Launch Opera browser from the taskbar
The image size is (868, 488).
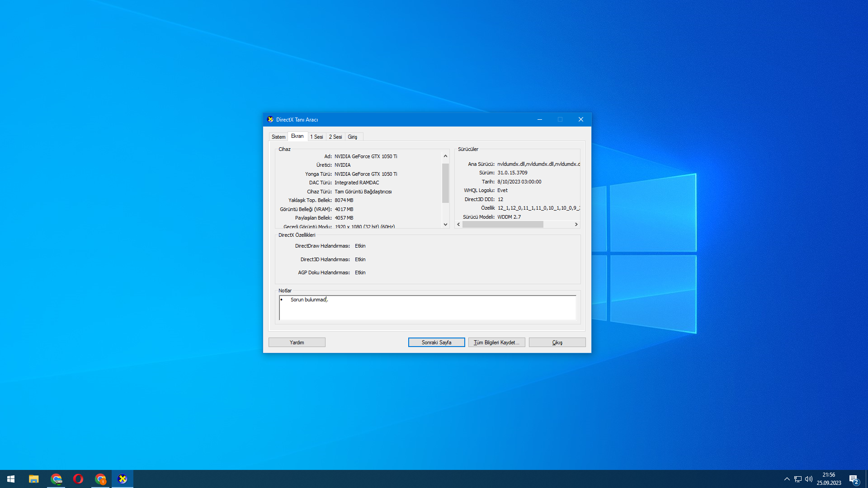click(78, 479)
